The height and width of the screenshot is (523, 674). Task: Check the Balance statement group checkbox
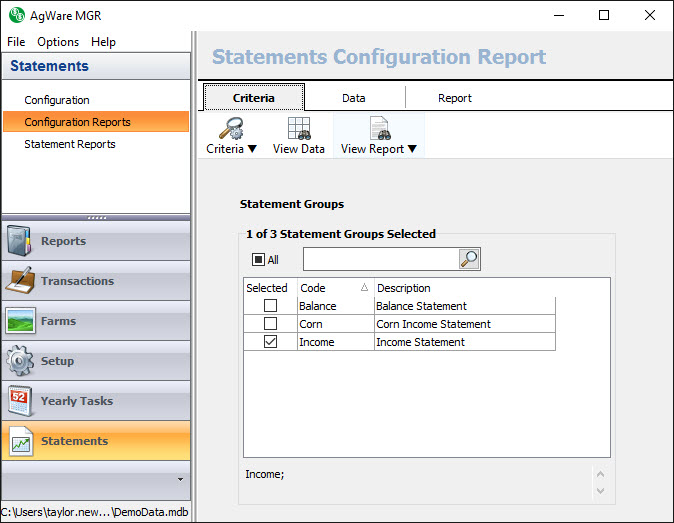270,306
